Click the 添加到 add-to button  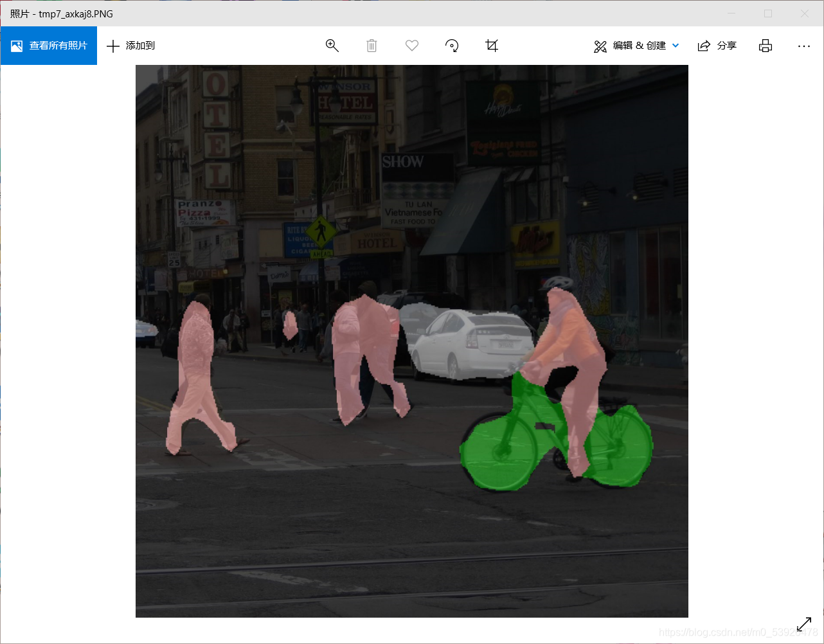(130, 46)
